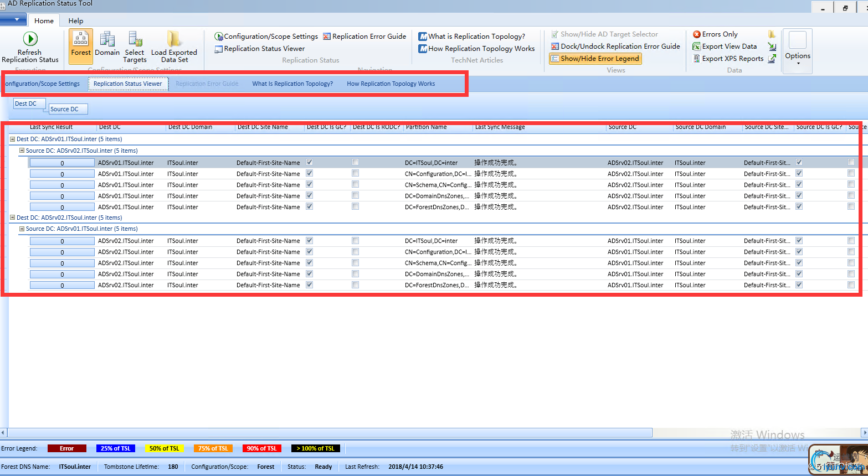Click the Dest DC grouping box
The width and height of the screenshot is (868, 476).
(29, 104)
